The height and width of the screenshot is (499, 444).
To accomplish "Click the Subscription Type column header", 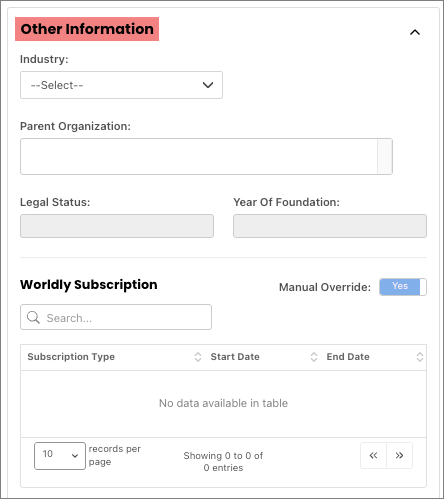I will [x=71, y=357].
